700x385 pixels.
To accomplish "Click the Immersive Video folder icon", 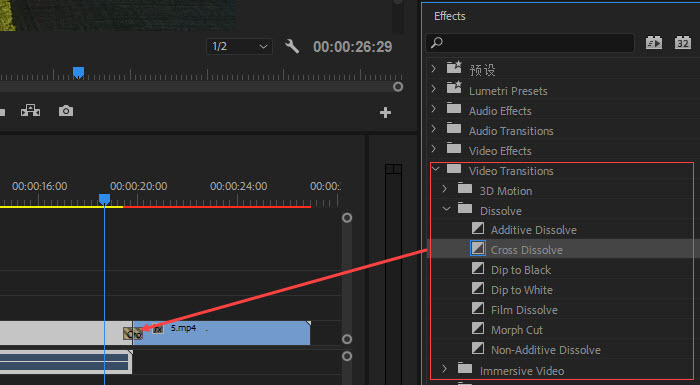I will [x=465, y=368].
